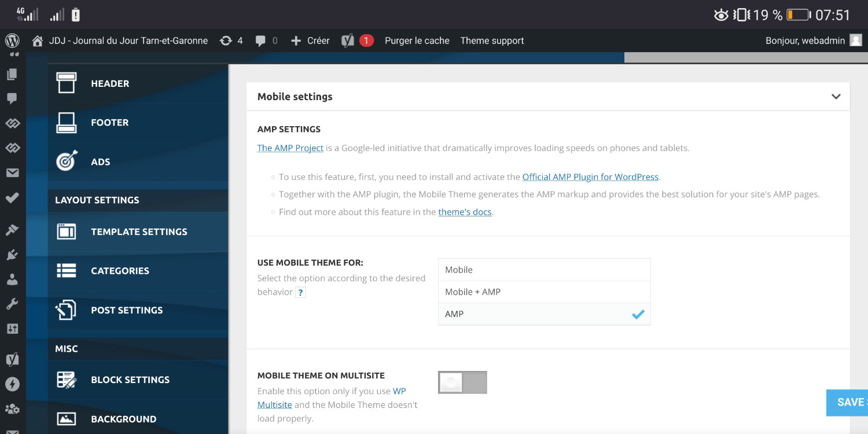Click the Mobile settings title text
Screen dimensions: 868x434
point(295,97)
